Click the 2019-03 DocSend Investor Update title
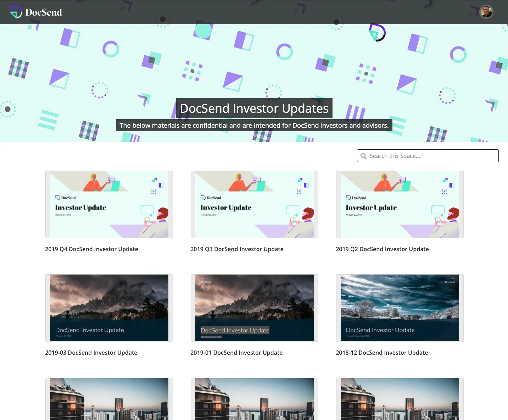The height and width of the screenshot is (420, 508). (91, 353)
